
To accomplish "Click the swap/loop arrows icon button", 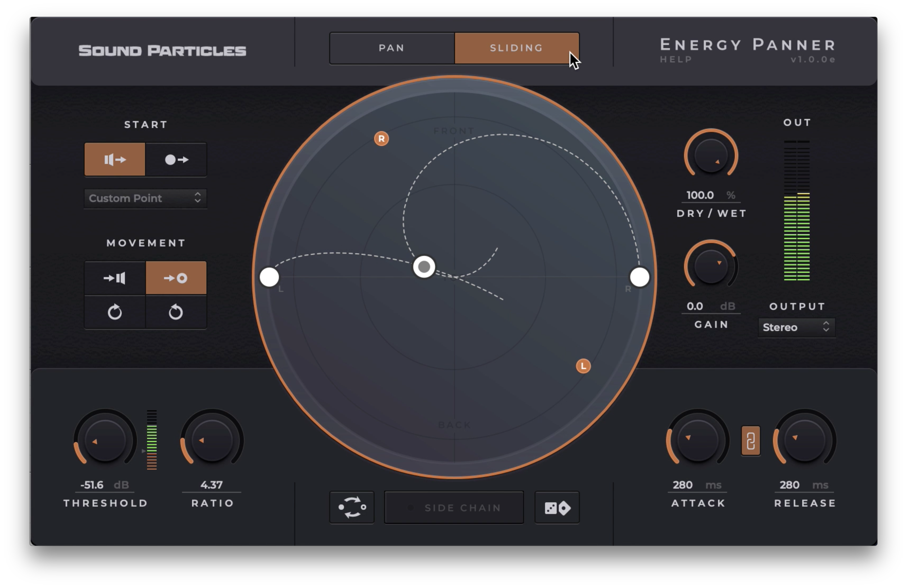I will tap(352, 508).
